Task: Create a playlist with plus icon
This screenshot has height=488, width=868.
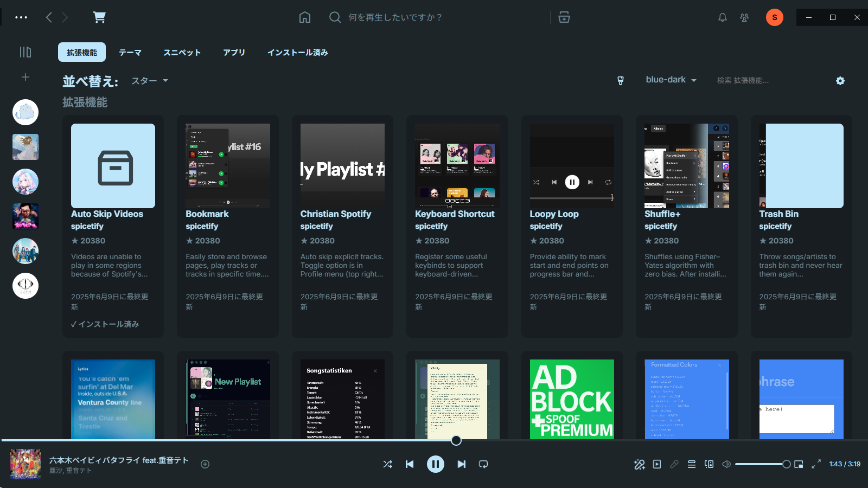Action: (25, 77)
